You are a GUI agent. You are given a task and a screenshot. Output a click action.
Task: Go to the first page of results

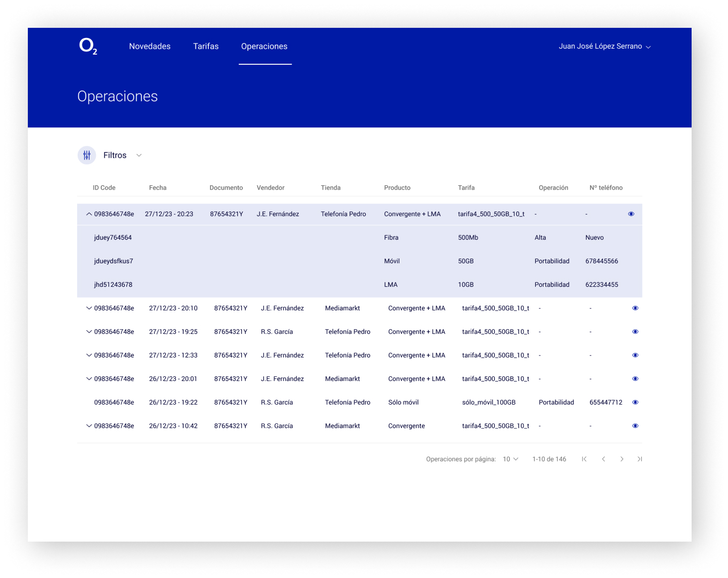(x=584, y=459)
